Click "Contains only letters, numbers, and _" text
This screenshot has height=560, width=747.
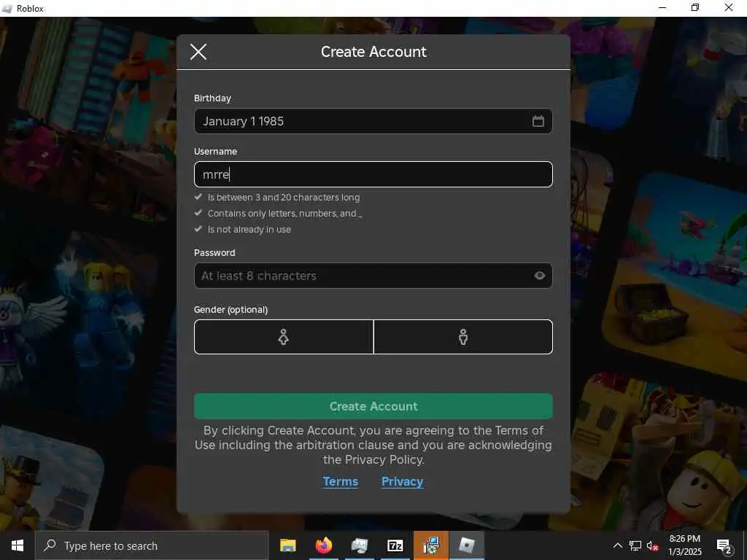pos(285,214)
